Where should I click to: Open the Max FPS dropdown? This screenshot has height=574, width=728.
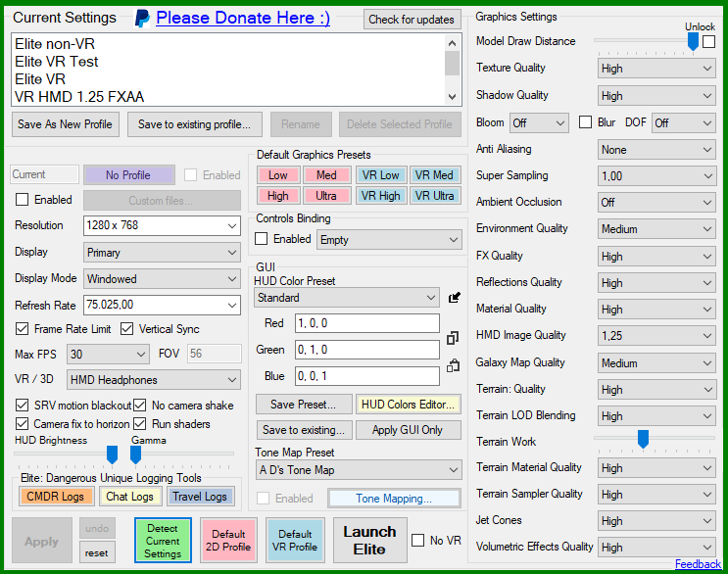click(108, 355)
